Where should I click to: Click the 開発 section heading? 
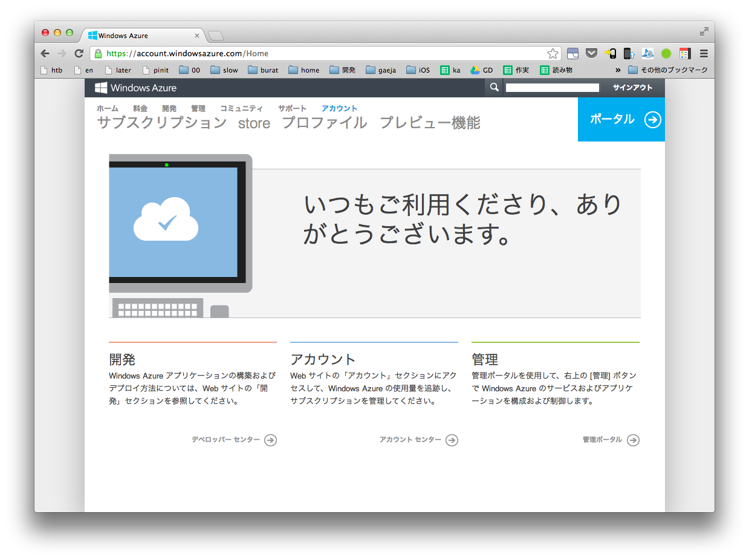click(x=122, y=359)
